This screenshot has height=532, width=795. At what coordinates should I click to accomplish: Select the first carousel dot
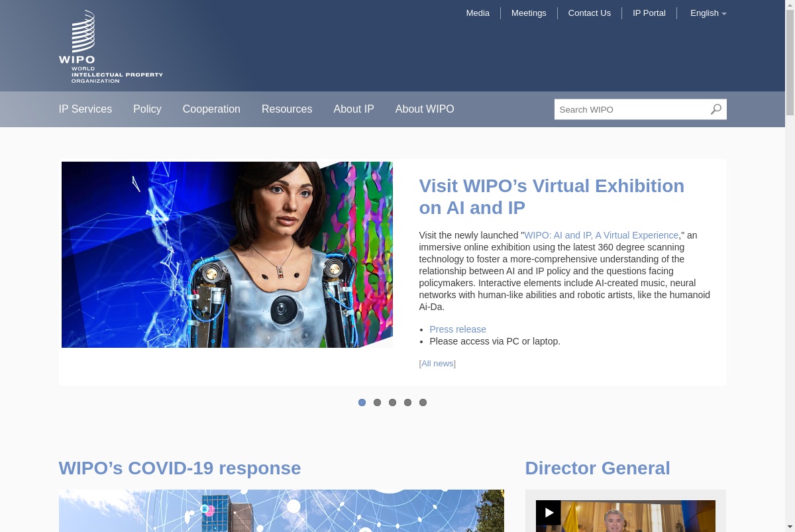362,402
